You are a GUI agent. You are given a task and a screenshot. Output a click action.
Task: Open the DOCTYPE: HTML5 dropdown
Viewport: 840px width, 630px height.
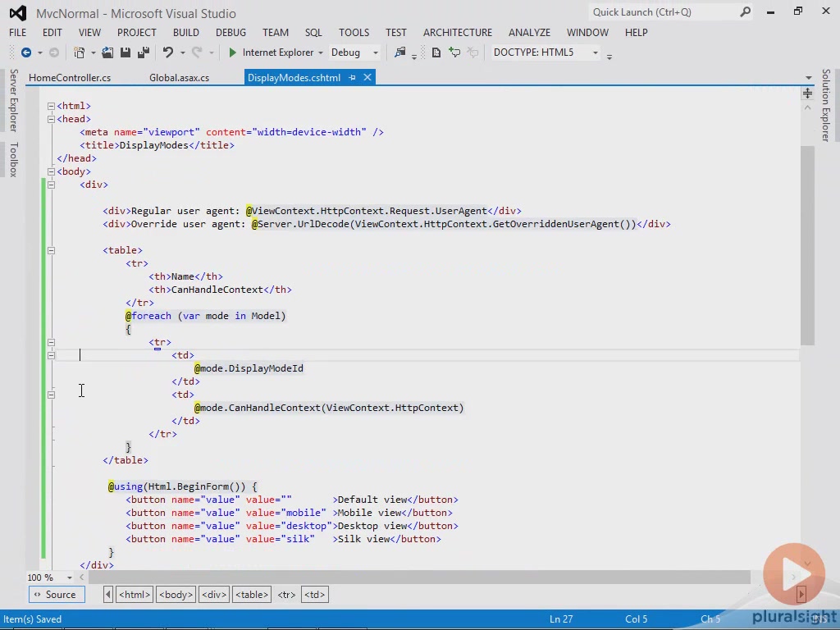(595, 52)
